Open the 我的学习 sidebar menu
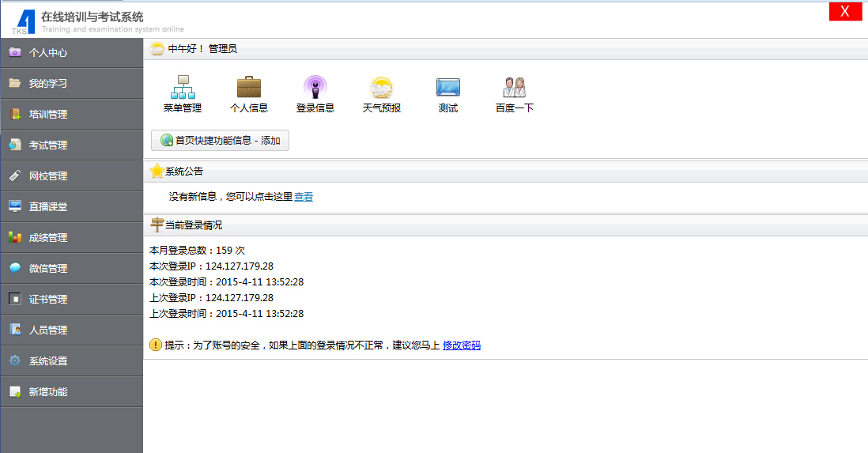The height and width of the screenshot is (453, 868). tap(72, 83)
